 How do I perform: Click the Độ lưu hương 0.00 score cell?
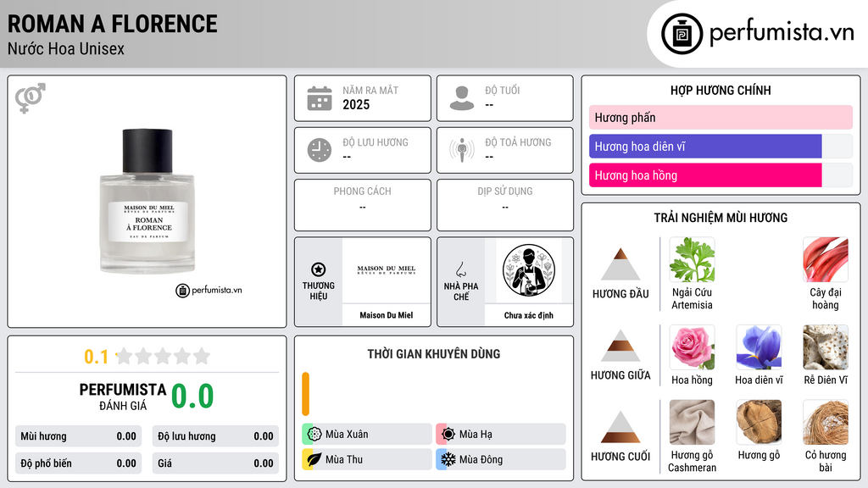click(x=215, y=436)
